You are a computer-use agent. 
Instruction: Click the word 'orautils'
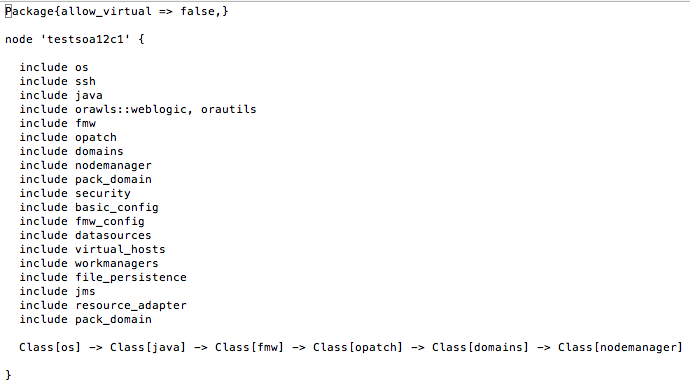(228, 110)
